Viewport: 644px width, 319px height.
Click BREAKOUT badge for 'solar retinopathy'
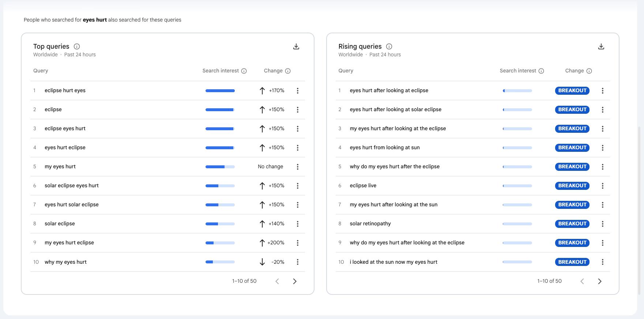pyautogui.click(x=572, y=224)
